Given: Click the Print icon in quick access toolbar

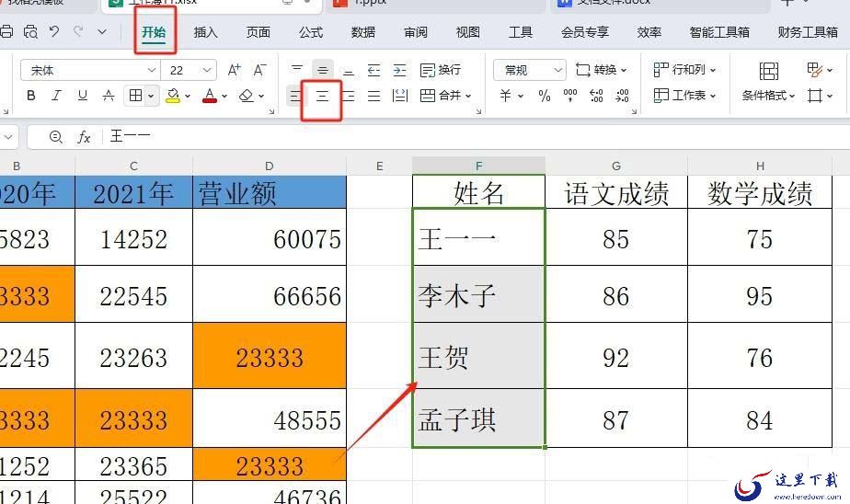Looking at the screenshot, I should 6,31.
